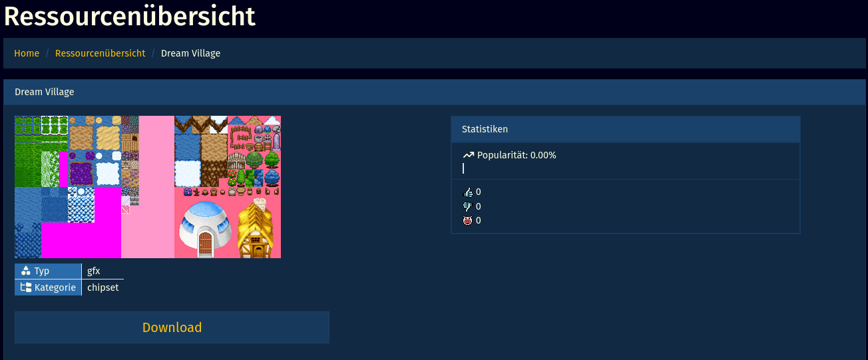
Task: Click the Popularität 0.00% text
Action: coord(517,155)
